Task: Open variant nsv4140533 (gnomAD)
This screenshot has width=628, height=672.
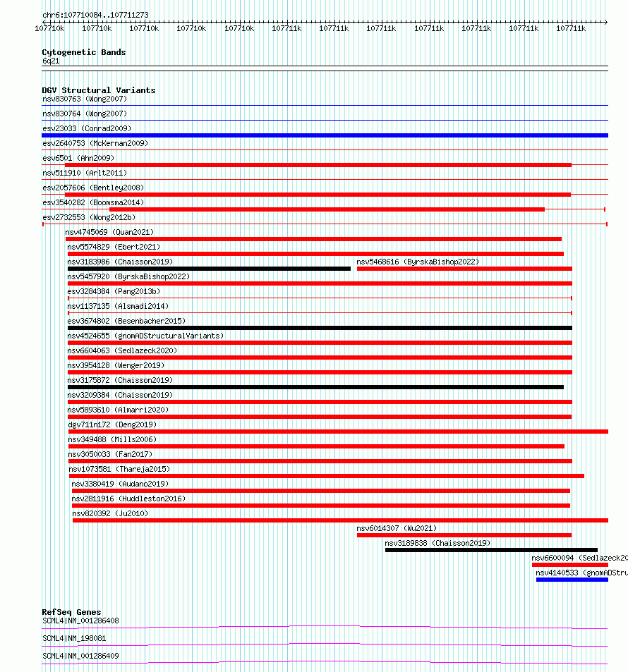Action: [x=581, y=573]
